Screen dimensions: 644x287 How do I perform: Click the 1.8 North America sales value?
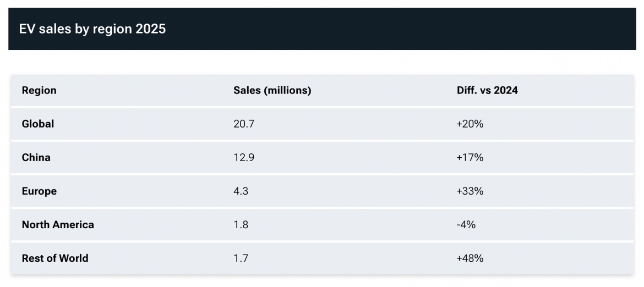tap(241, 225)
